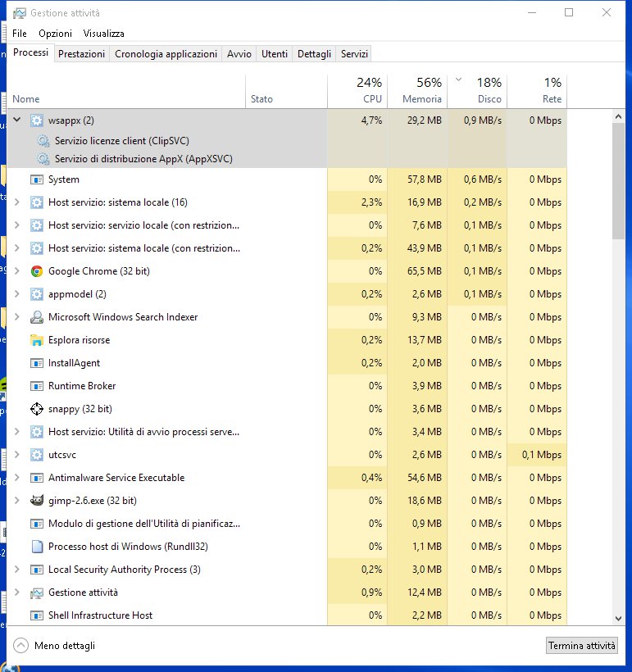632x672 pixels.
Task: Click the Modulo di gestione dell'Utilità icon
Action: (x=37, y=524)
